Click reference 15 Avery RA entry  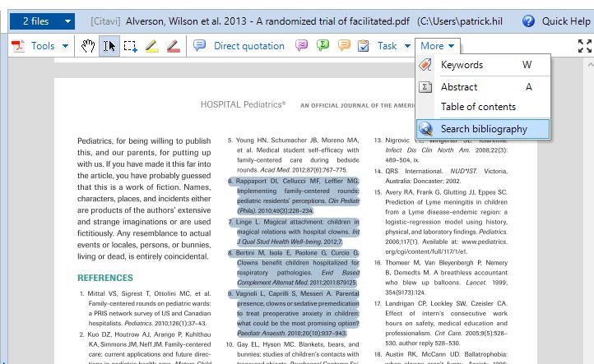pos(441,222)
